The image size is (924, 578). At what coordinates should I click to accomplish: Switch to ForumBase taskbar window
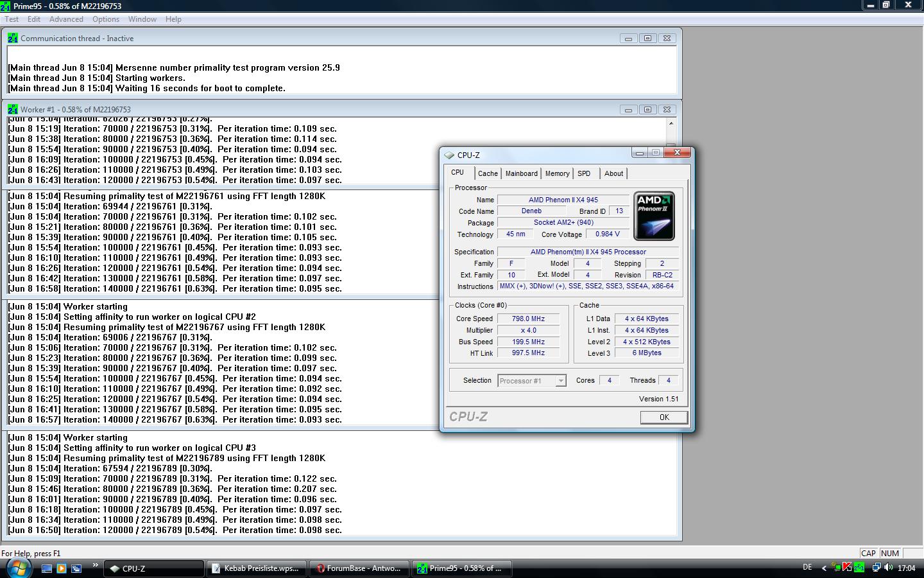[x=358, y=568]
